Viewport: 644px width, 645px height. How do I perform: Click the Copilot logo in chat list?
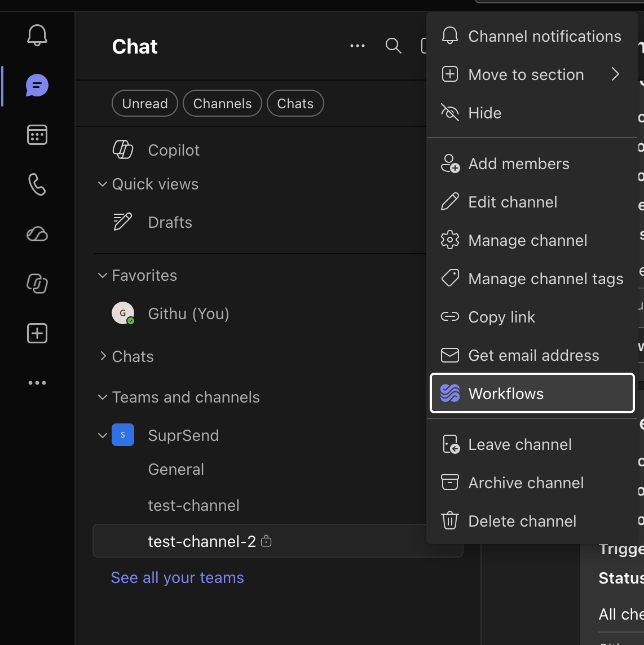(123, 149)
